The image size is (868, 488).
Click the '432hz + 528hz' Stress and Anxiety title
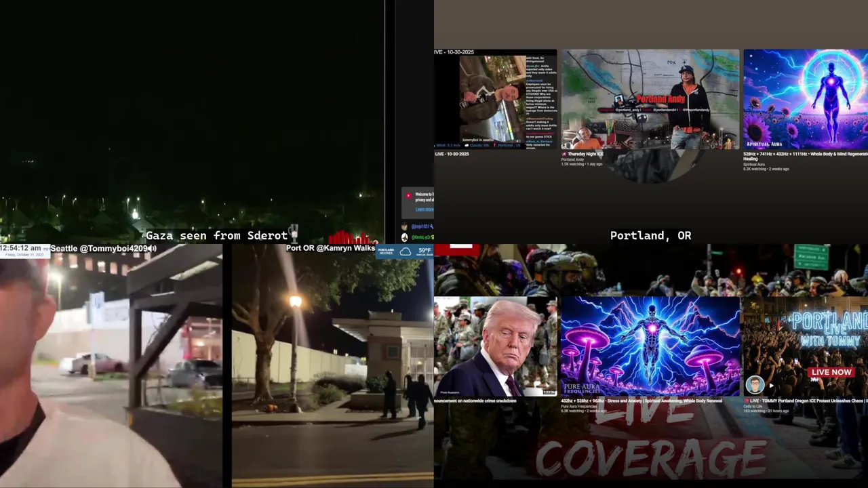(642, 401)
